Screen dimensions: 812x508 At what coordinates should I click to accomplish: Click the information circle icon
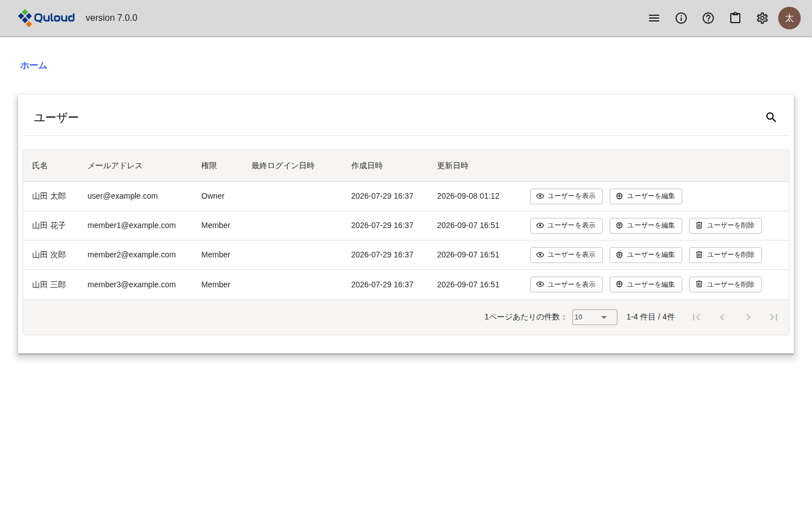[681, 18]
